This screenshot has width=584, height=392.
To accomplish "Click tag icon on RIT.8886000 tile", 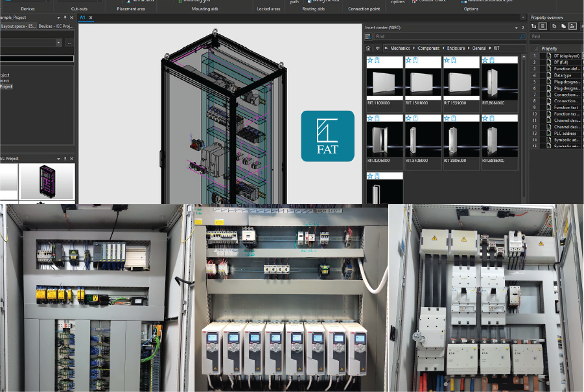I will pos(492,118).
